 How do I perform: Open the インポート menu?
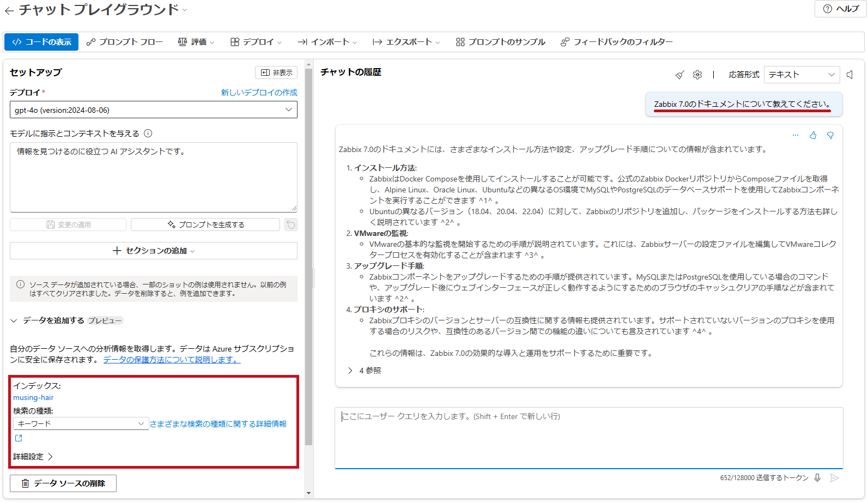tap(327, 42)
